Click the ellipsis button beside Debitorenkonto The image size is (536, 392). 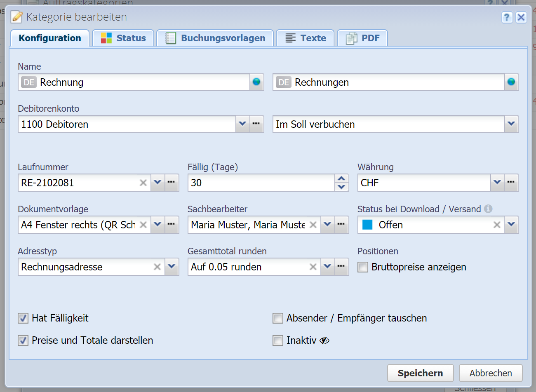[256, 124]
